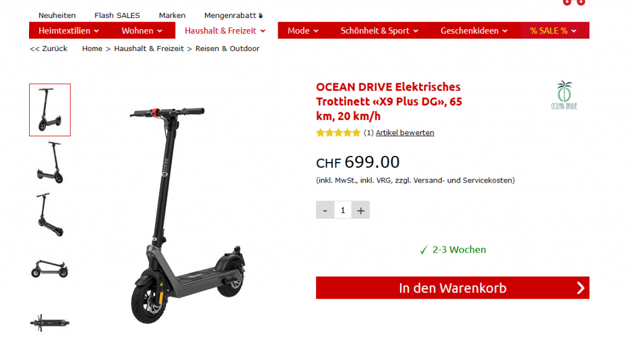Add the scooter to cart via In den Warenkorb

pyautogui.click(x=453, y=288)
